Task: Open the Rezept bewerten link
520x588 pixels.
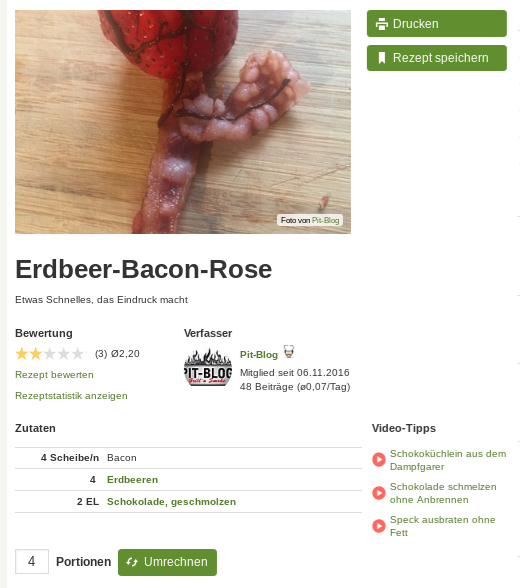Action: click(x=54, y=375)
